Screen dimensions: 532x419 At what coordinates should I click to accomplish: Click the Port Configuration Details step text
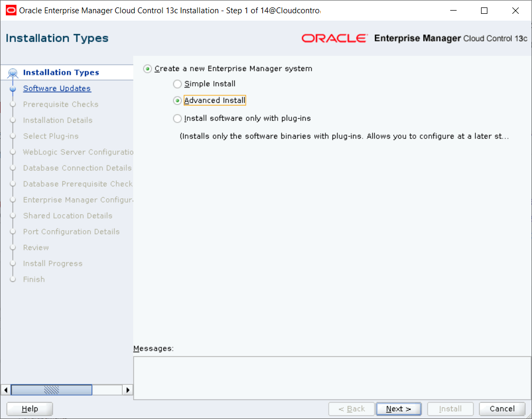[72, 232]
